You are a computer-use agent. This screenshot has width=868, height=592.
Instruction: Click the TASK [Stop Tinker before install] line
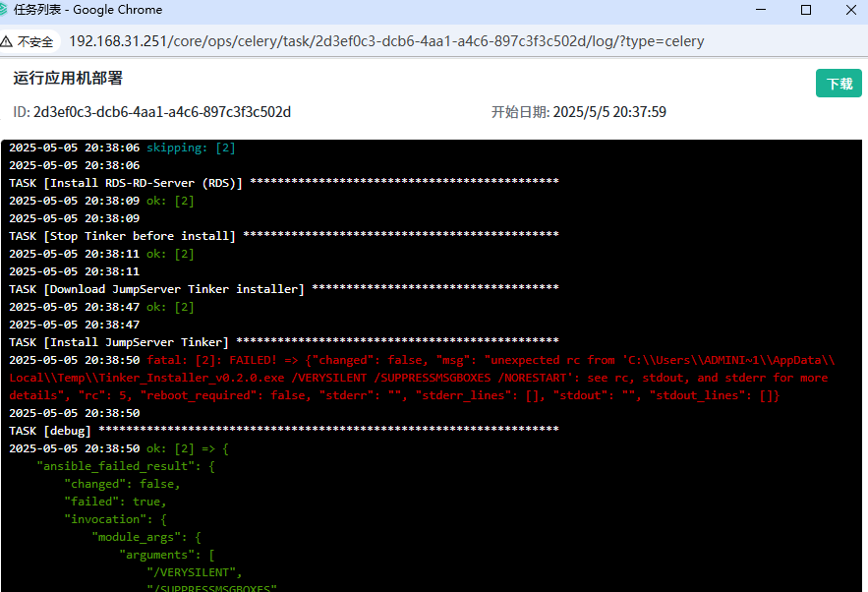283,236
